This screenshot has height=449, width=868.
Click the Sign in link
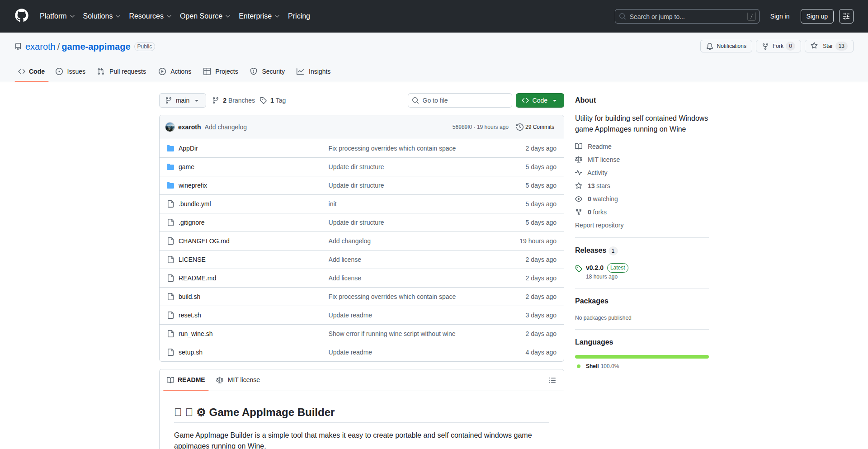(x=780, y=16)
